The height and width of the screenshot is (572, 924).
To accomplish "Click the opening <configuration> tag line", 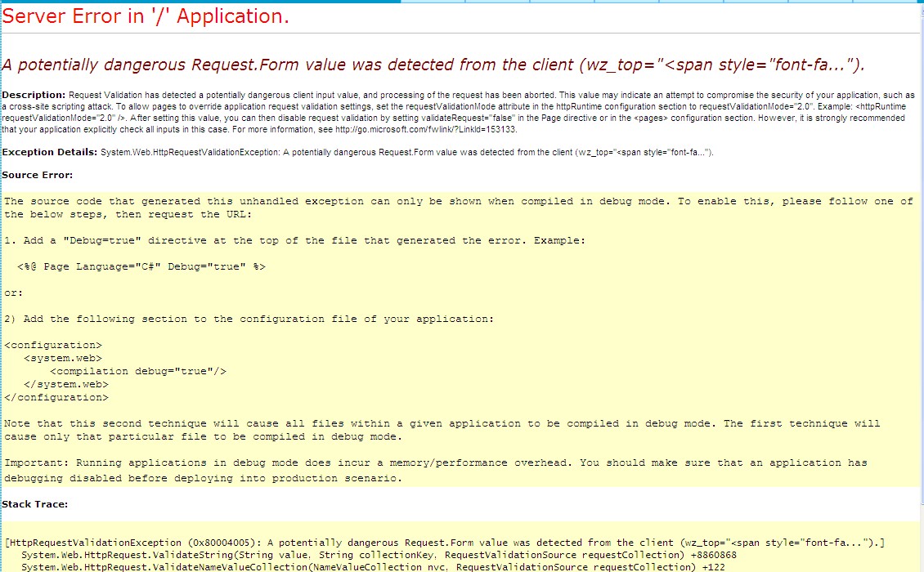I will click(x=53, y=345).
